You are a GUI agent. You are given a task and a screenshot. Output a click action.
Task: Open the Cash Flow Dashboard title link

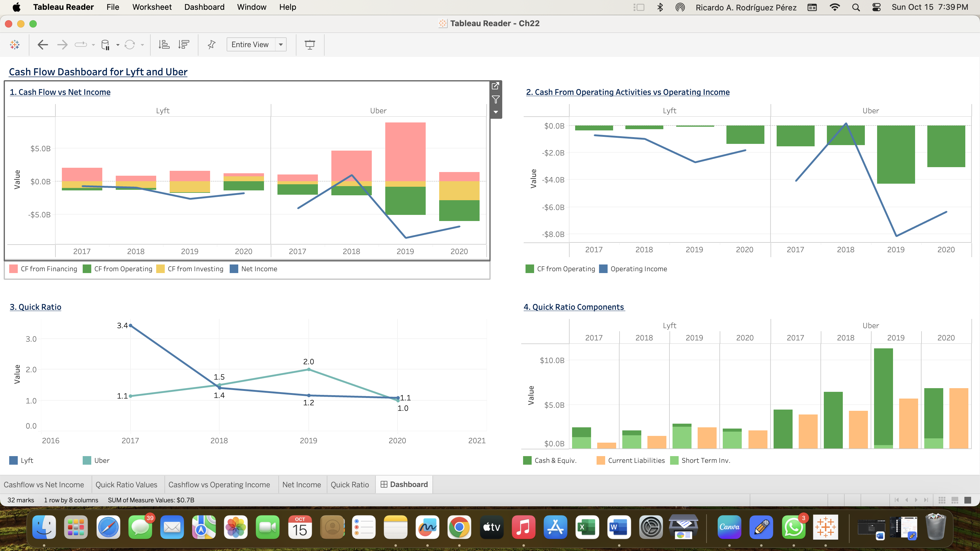coord(98,72)
